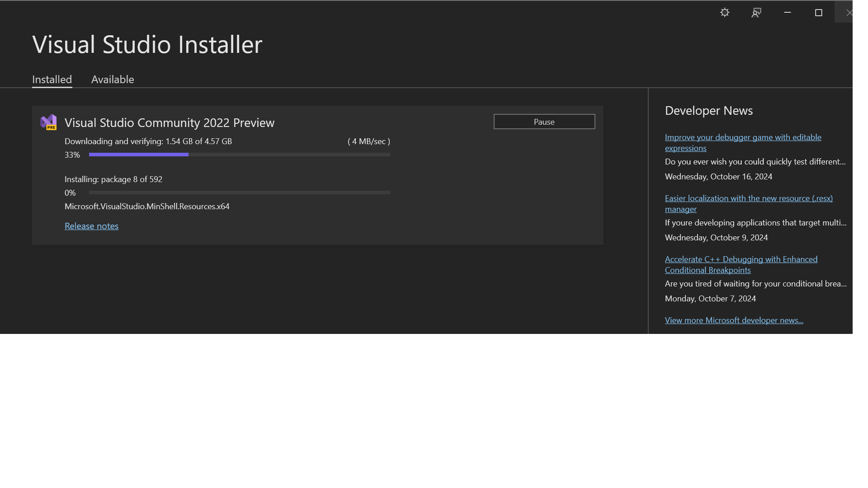
Task: Minimize the installer window
Action: tap(788, 13)
